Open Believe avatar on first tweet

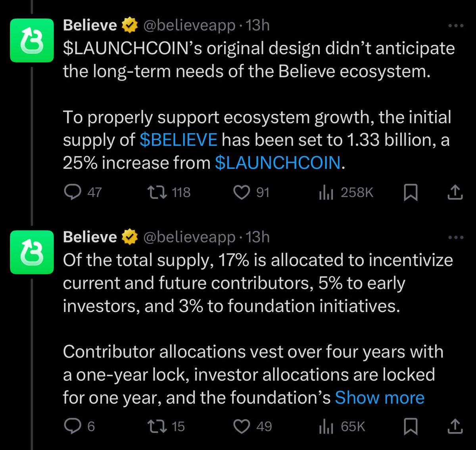pos(32,40)
